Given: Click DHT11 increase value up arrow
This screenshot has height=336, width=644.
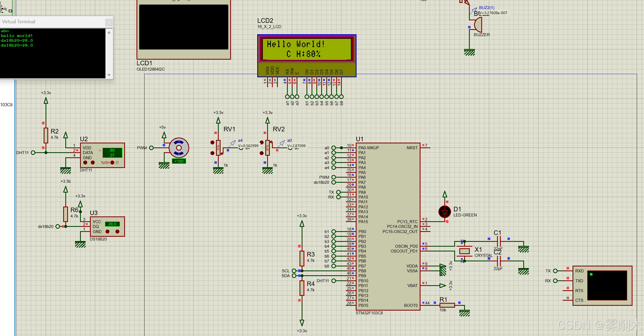Looking at the screenshot, I should 93,162.
